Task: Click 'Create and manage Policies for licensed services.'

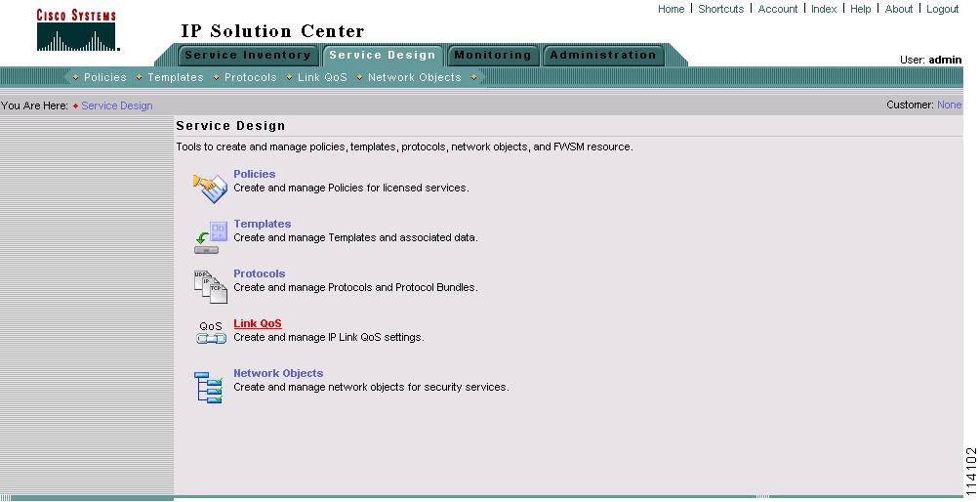Action: coord(351,188)
